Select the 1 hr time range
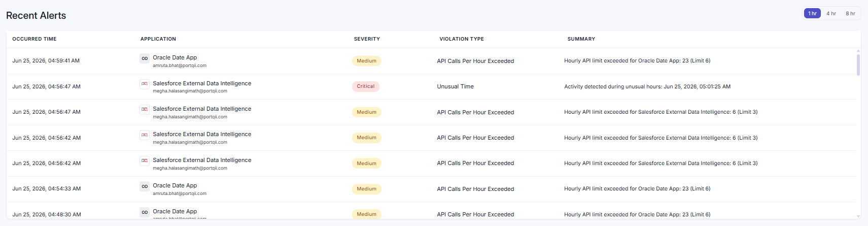This screenshot has width=868, height=226. 812,13
